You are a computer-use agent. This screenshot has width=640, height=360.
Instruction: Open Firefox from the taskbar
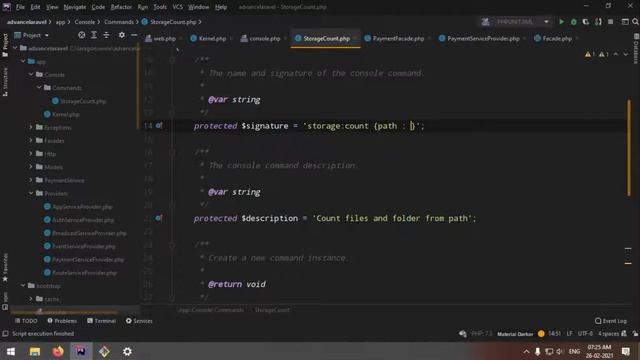point(58,351)
